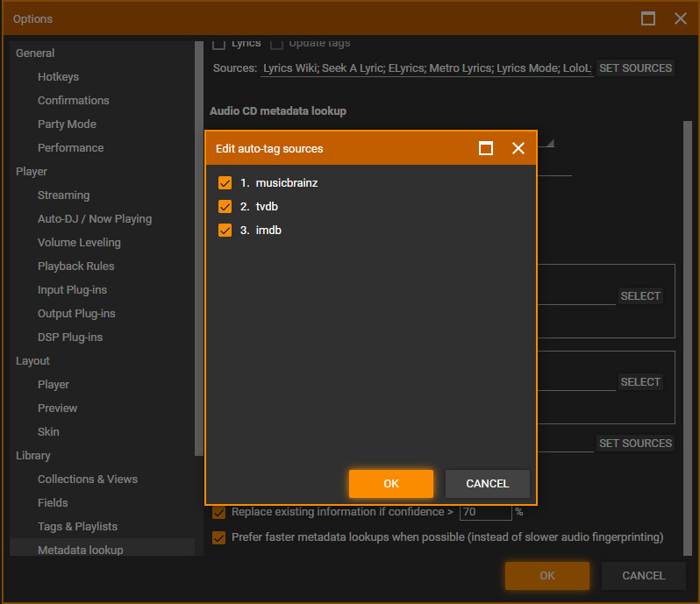Close the Options window
Screen dimensions: 700x604
[681, 18]
